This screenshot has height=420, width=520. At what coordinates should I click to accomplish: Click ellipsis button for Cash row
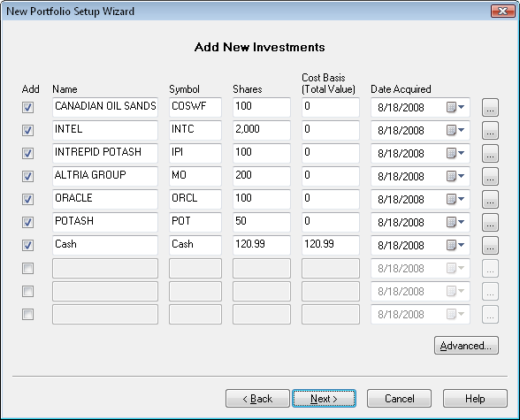[x=490, y=245]
